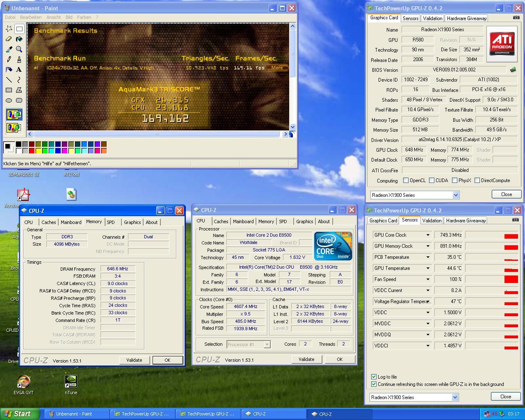The image size is (525, 420).
Task: Pick the Text tool in Paint
Action: point(19,70)
